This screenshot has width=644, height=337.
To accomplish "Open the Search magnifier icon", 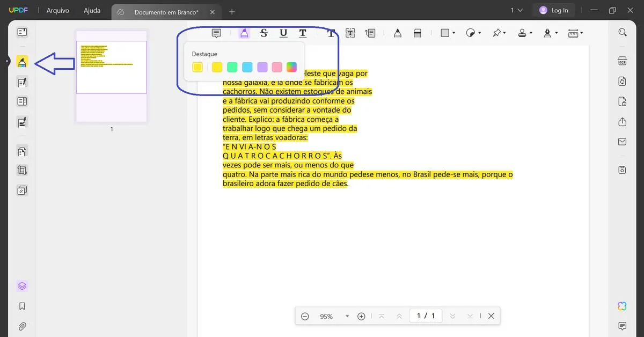I will pos(623,32).
